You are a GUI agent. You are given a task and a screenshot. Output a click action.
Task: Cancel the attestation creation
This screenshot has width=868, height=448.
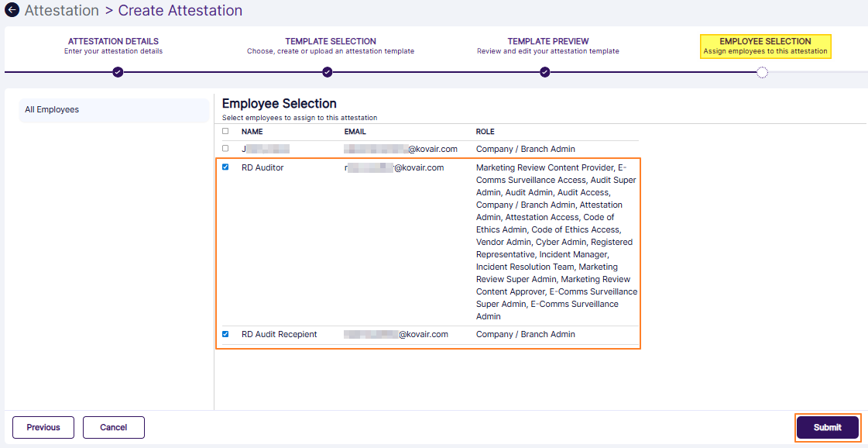click(x=113, y=427)
